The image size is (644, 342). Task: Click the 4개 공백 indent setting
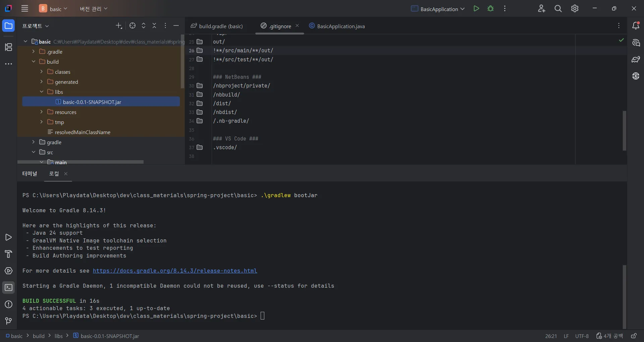(x=610, y=336)
